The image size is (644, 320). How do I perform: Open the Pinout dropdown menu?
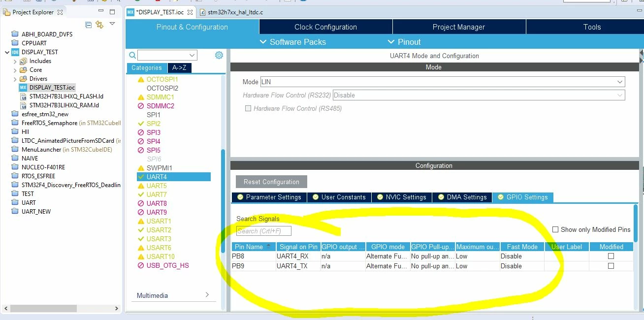[x=404, y=42]
